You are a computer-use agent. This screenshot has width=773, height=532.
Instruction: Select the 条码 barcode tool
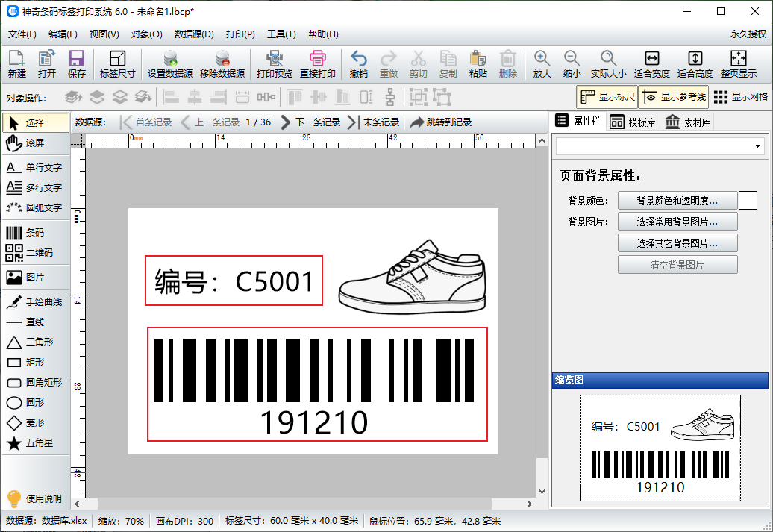coord(36,232)
